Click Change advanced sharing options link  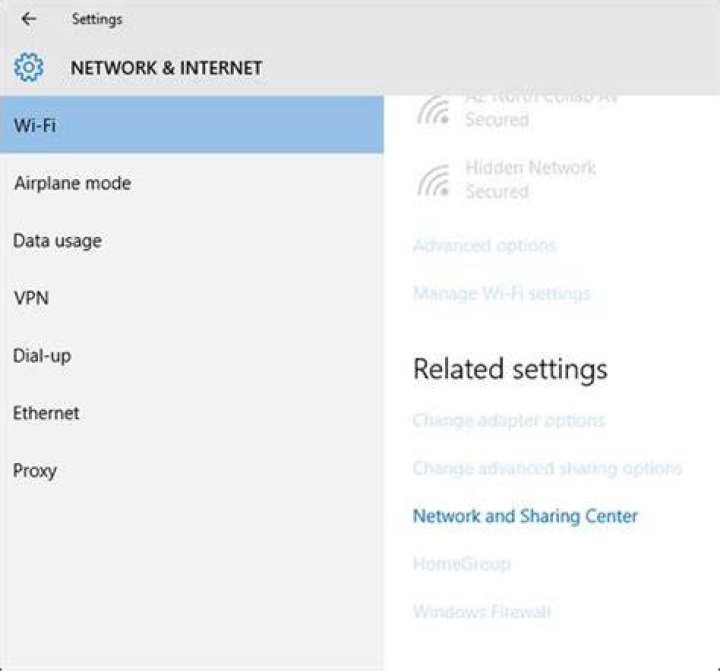[x=547, y=468]
